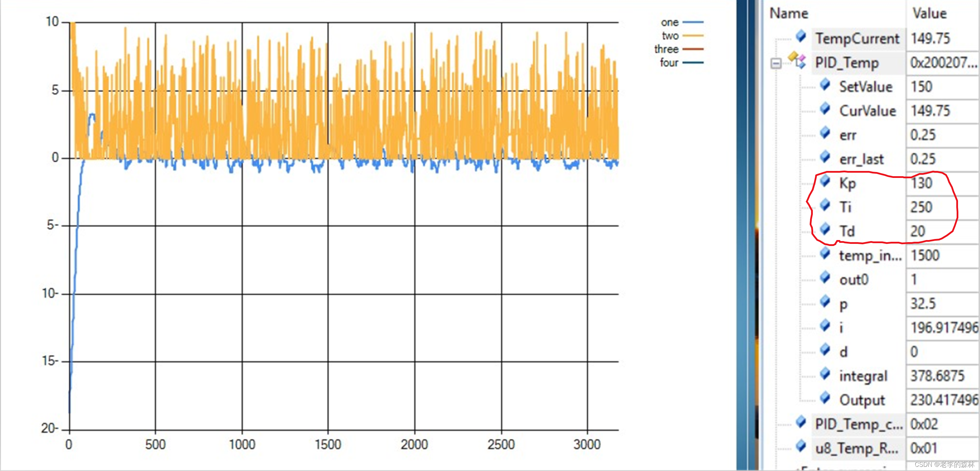Viewport: 980px width, 471px height.
Task: Click the Ti value 250
Action: click(x=921, y=207)
